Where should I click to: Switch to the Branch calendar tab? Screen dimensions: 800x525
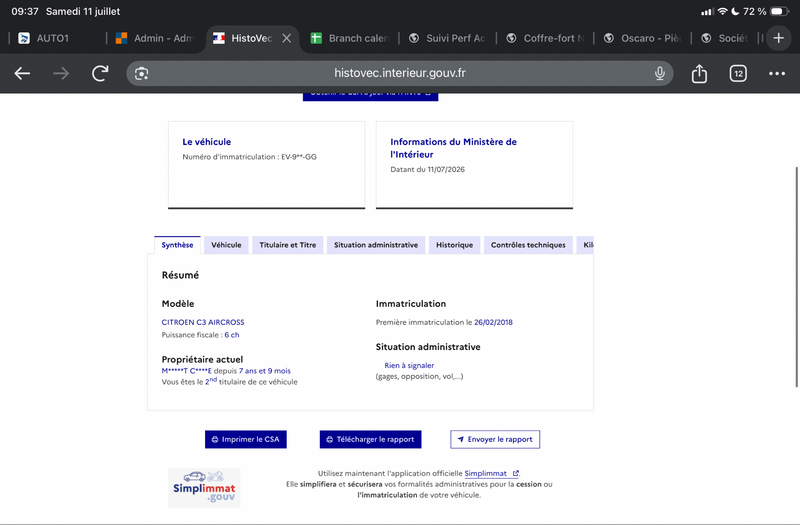tap(350, 38)
